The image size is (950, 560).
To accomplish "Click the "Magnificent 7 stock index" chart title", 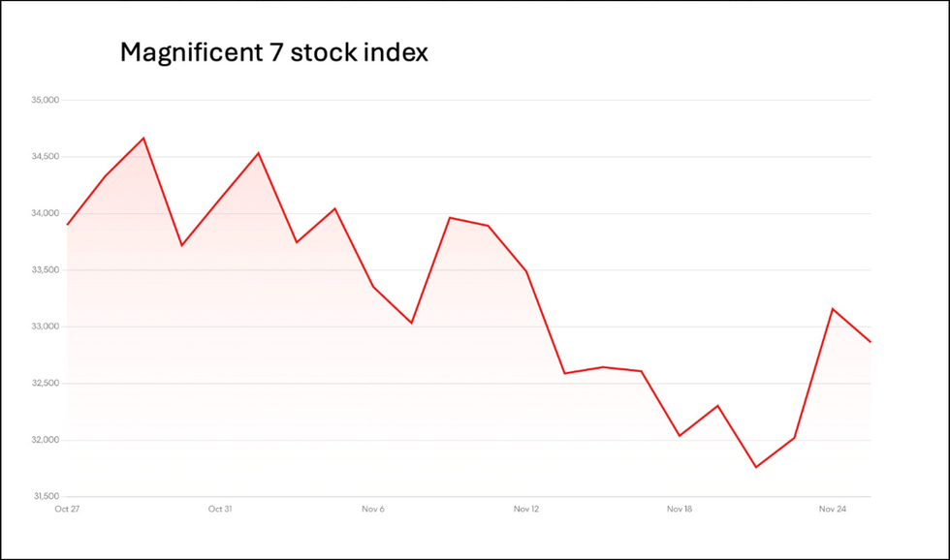I will click(x=273, y=53).
